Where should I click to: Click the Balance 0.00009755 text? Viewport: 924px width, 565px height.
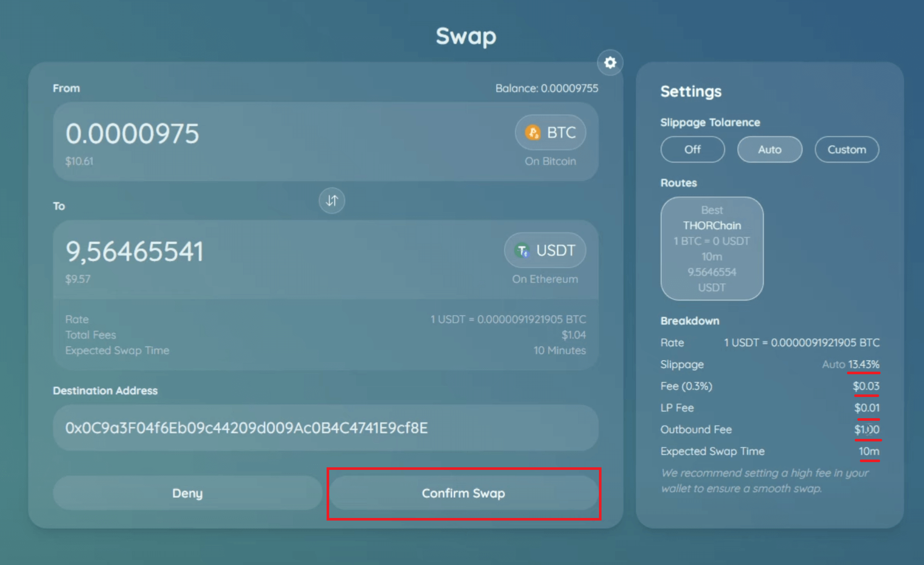[546, 88]
